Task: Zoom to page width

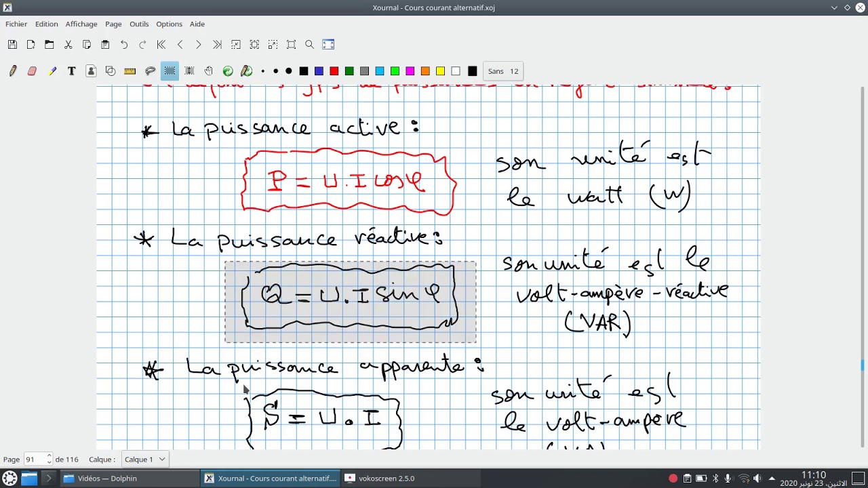Action: (254, 45)
